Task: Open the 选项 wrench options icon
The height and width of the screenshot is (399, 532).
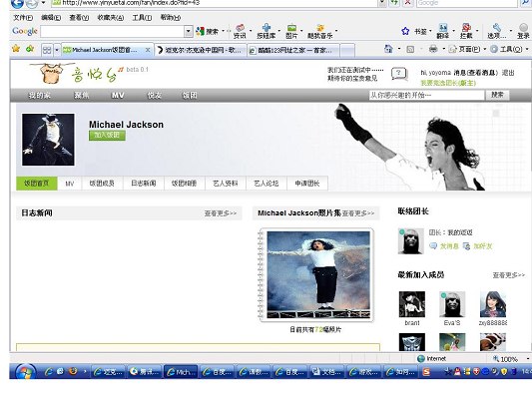Action: pos(497,31)
